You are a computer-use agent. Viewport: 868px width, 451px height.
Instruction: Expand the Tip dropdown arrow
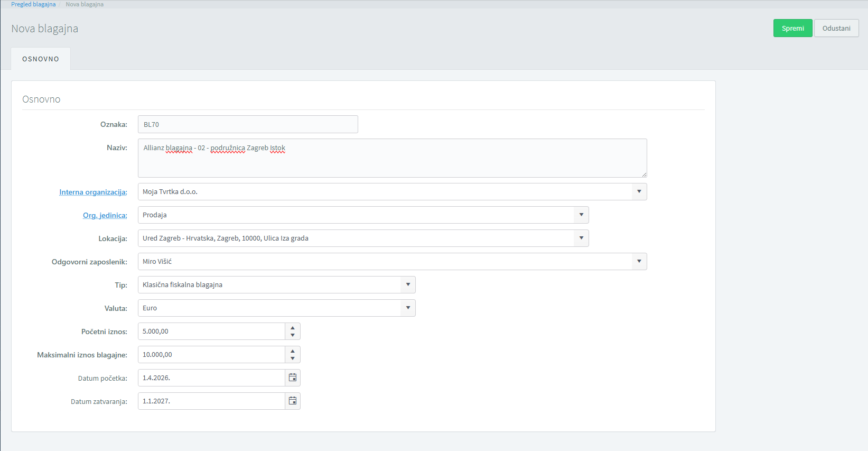(407, 284)
